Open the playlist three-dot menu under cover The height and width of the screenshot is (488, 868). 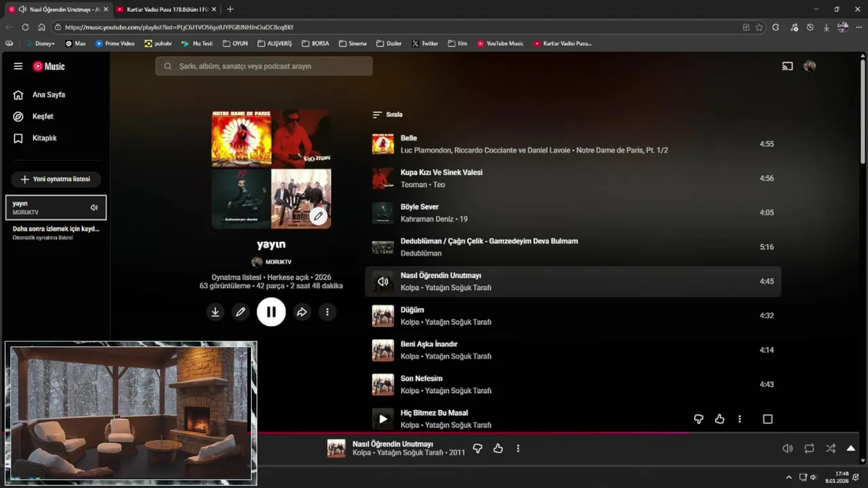pyautogui.click(x=327, y=312)
